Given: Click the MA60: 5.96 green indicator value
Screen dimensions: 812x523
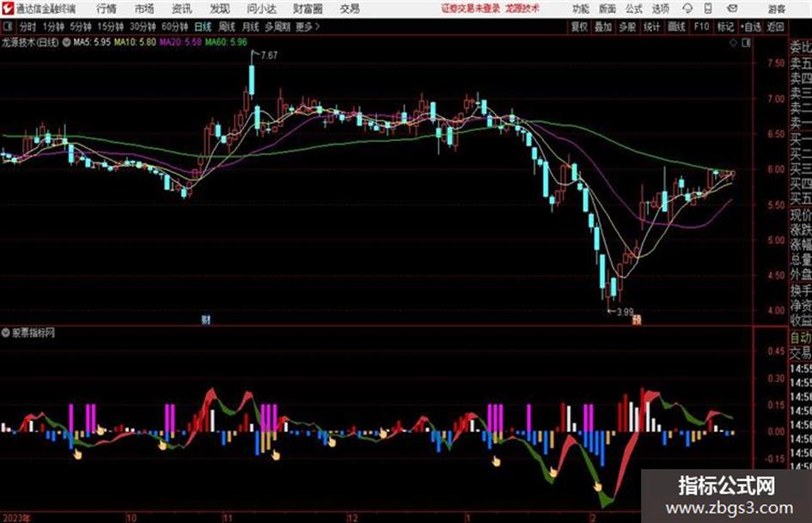Looking at the screenshot, I should (226, 42).
